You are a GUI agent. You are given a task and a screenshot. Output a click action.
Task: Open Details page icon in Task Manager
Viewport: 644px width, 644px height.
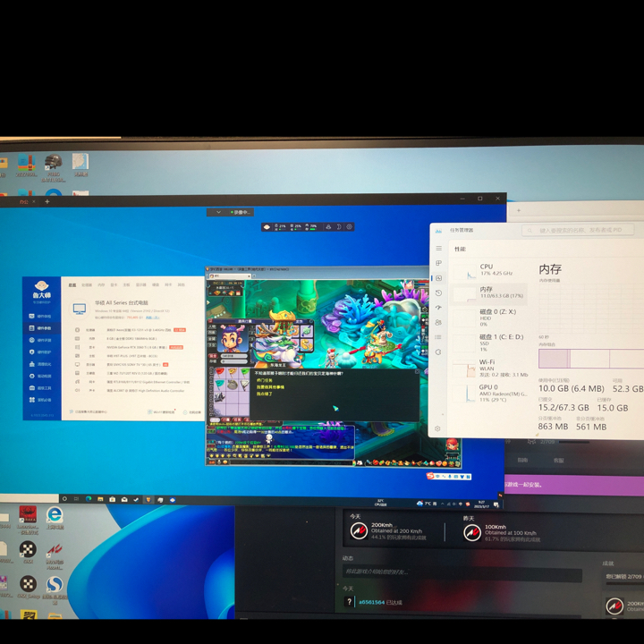[438, 337]
